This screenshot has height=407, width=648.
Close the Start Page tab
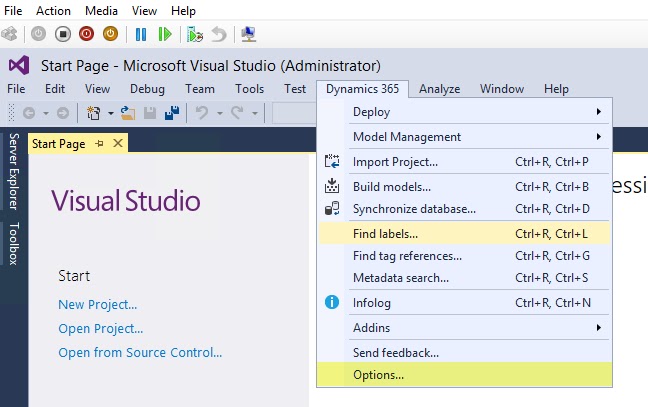[117, 144]
